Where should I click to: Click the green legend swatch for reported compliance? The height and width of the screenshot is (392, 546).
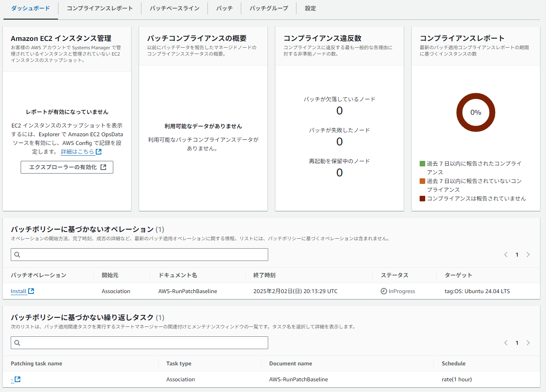(x=422, y=164)
